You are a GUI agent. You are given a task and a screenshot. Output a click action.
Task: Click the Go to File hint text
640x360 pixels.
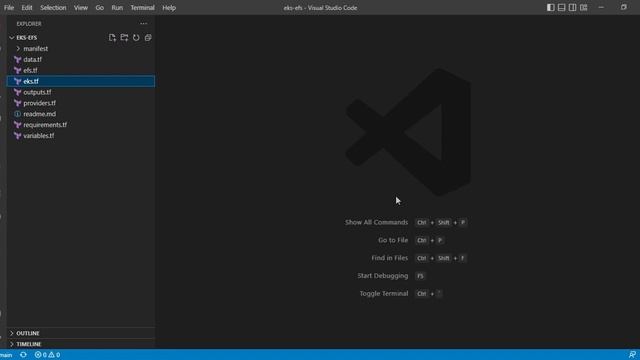coord(393,240)
